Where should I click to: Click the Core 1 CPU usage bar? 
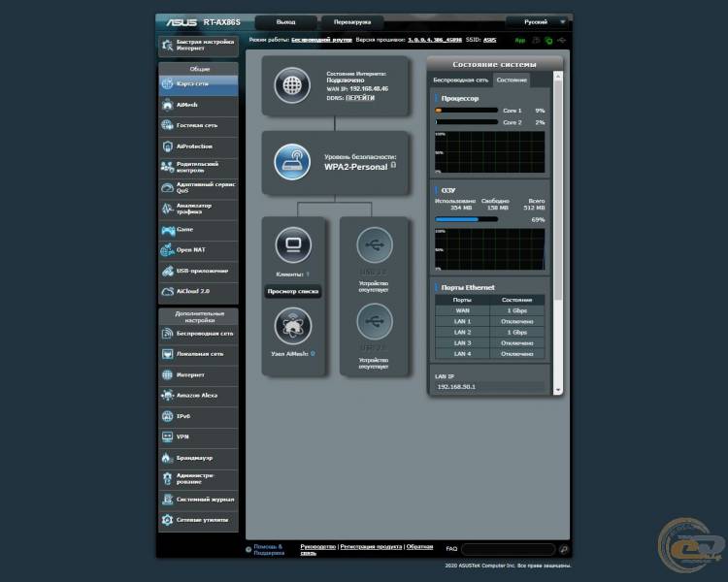point(466,111)
